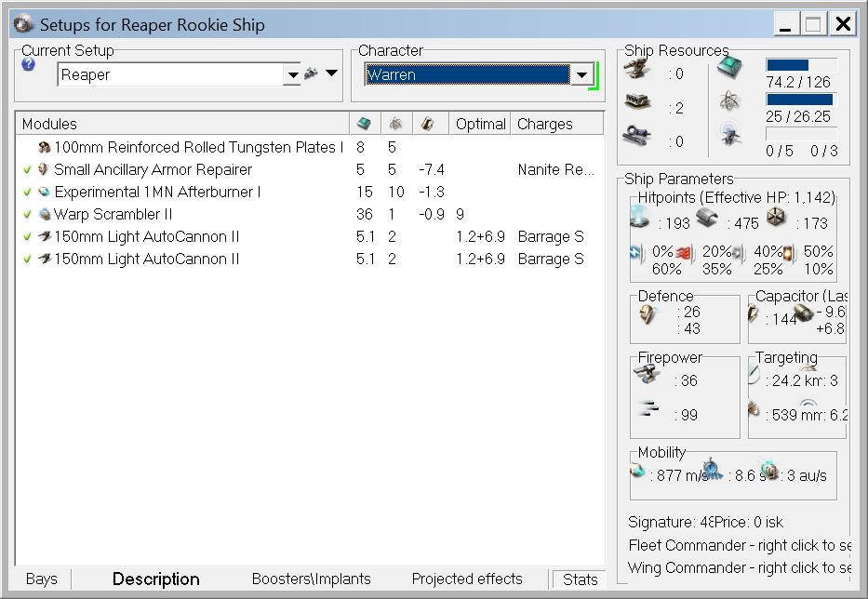This screenshot has width=868, height=599.
Task: Close the Setups for Reaper window
Action: (x=843, y=24)
